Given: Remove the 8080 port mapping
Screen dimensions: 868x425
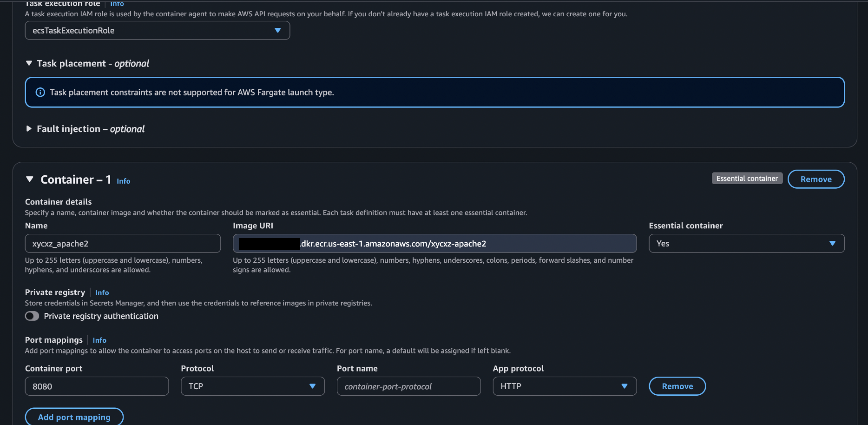Looking at the screenshot, I should [677, 386].
